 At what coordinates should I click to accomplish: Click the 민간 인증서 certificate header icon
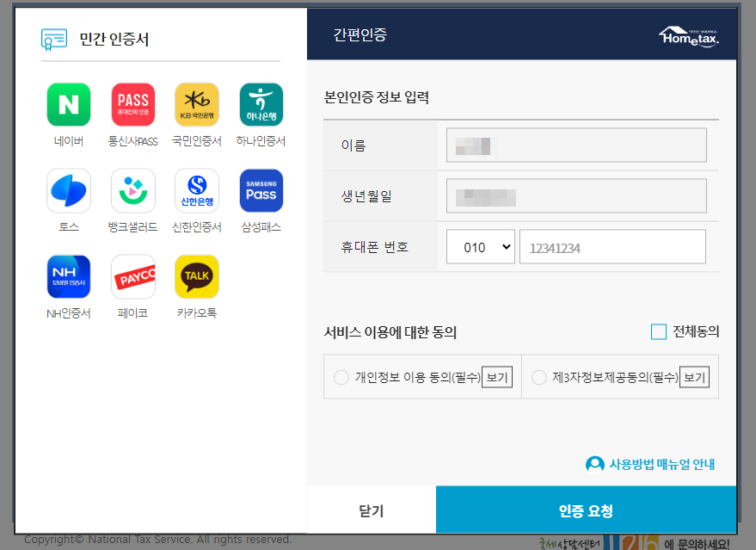pos(54,40)
